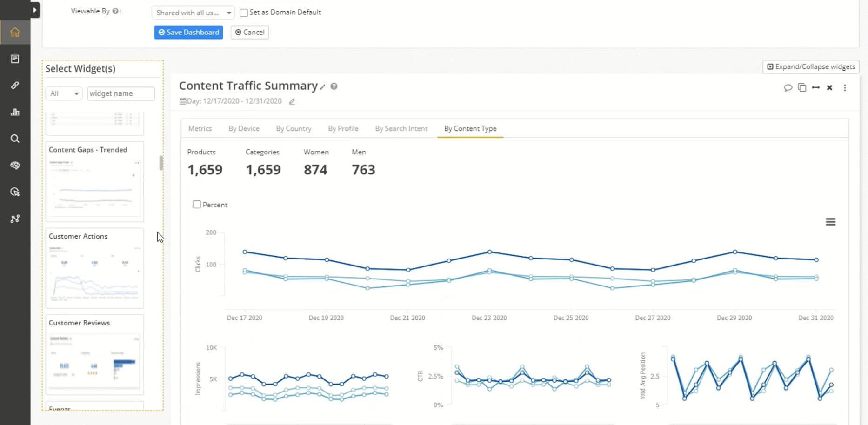Focus the widget name search field
This screenshot has height=425, width=868.
point(121,93)
